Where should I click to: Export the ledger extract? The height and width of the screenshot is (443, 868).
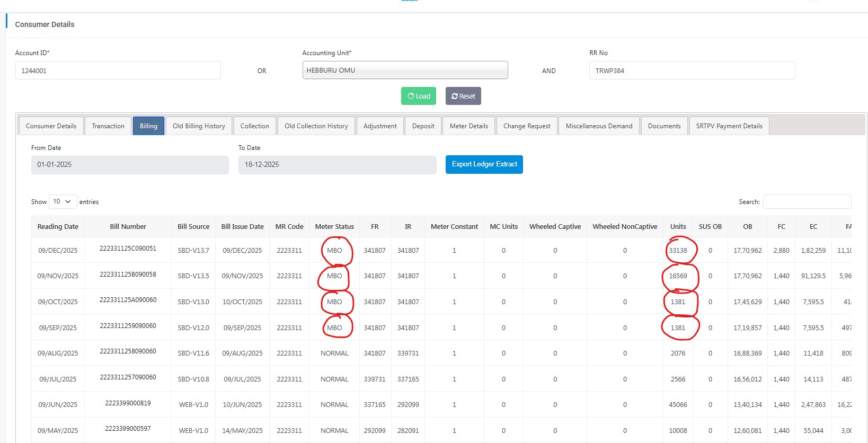(484, 164)
